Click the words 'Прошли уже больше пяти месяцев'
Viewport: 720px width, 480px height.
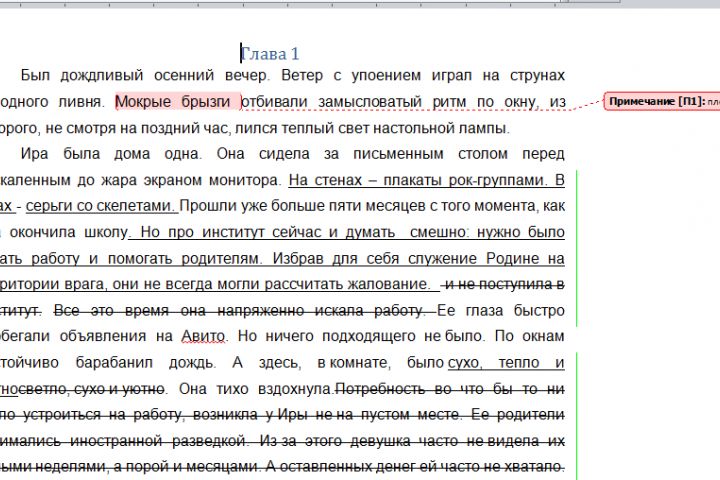[x=303, y=206]
